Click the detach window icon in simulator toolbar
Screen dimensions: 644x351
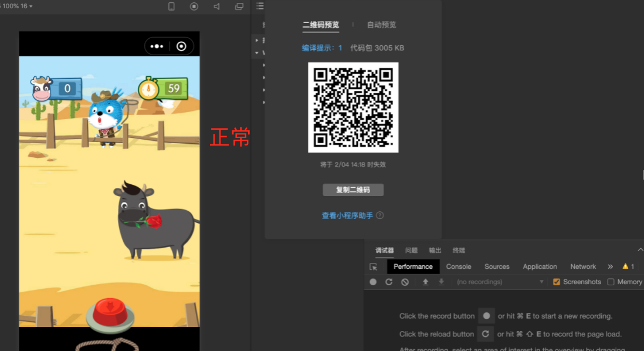[239, 6]
